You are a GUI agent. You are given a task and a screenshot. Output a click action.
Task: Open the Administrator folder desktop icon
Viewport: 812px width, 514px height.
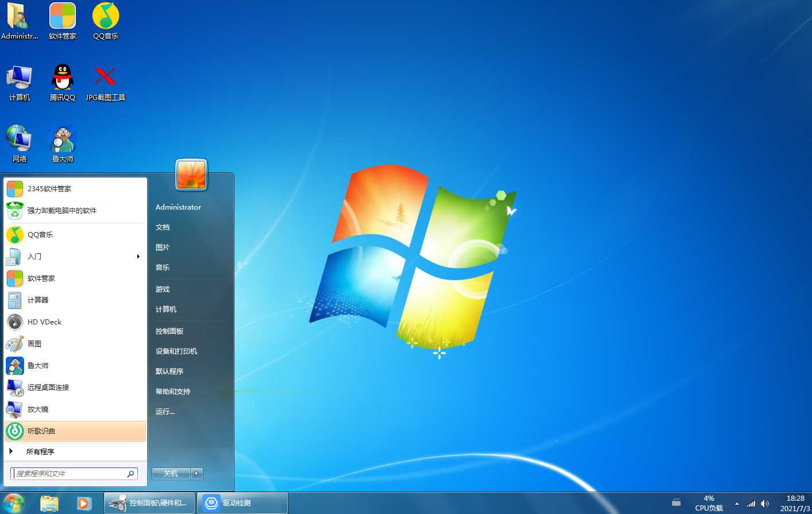pyautogui.click(x=20, y=21)
